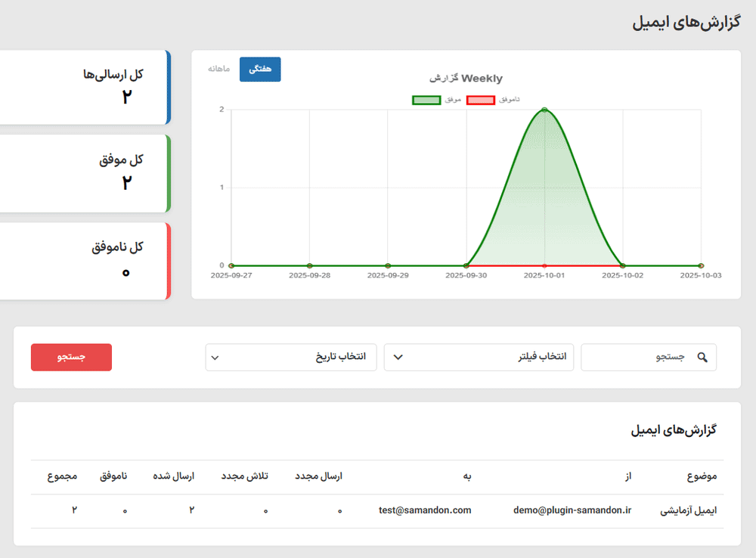Click recipient address test@samandon.com
This screenshot has height=558, width=756.
click(425, 510)
